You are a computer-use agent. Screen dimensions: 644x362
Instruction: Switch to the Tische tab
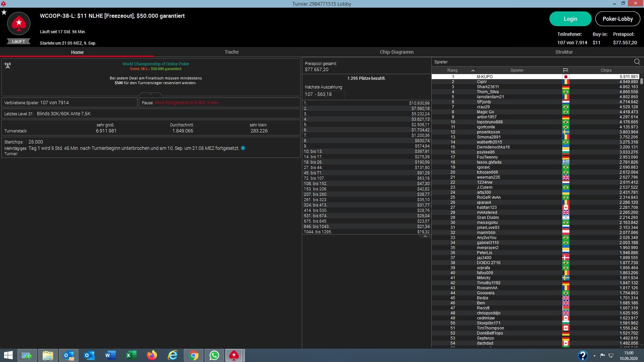click(x=231, y=52)
